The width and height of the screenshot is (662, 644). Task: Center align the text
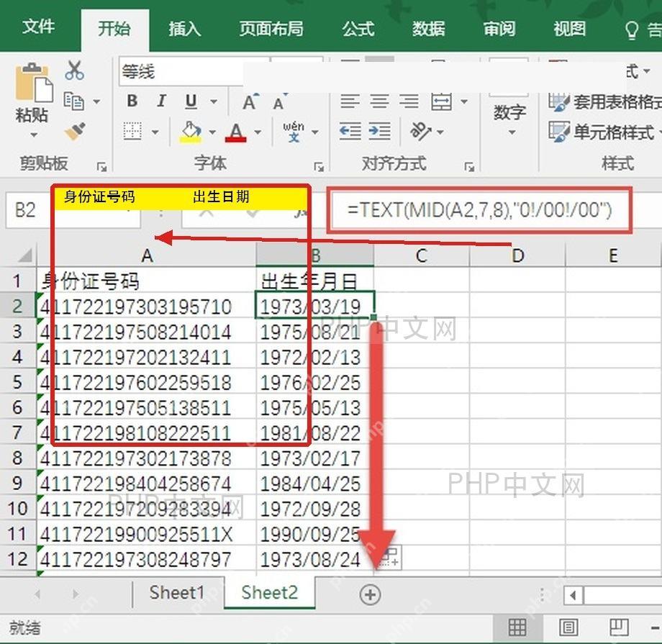379,101
